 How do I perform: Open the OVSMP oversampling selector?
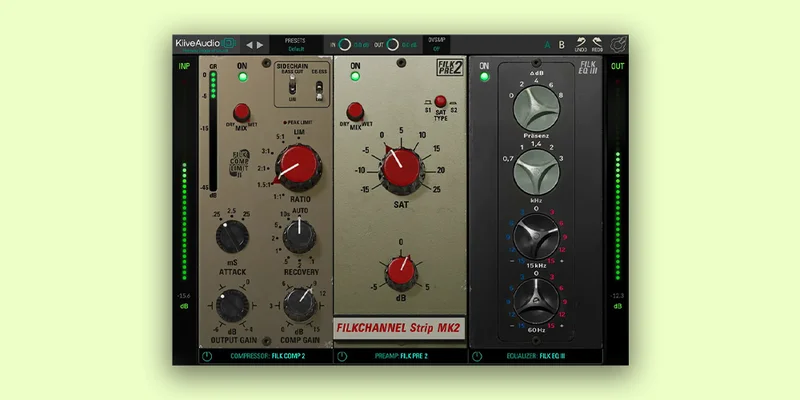coord(436,45)
